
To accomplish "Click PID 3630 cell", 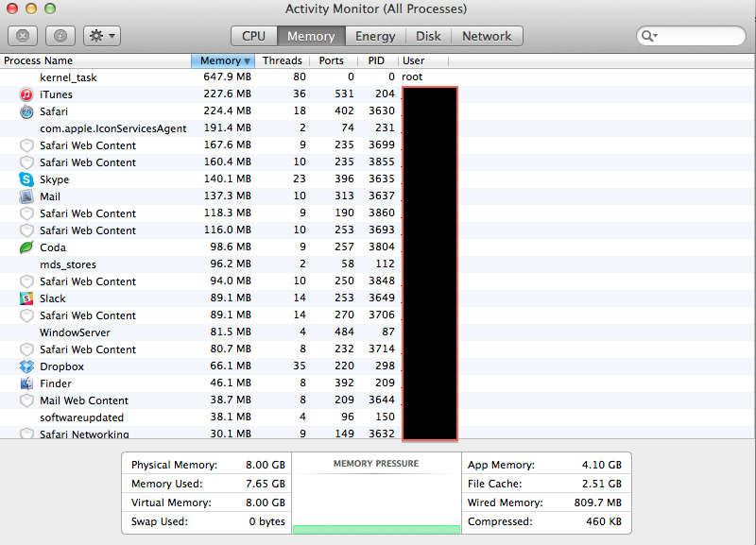I will coord(382,111).
